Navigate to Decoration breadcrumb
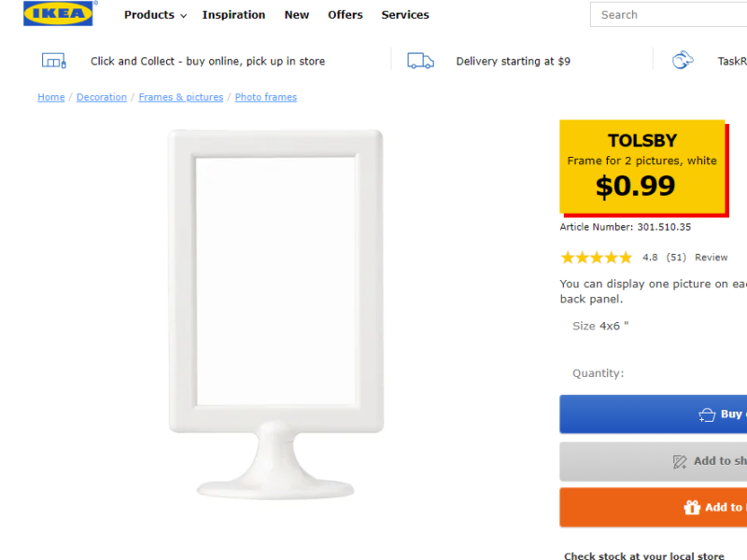This screenshot has width=747, height=560. pyautogui.click(x=102, y=97)
